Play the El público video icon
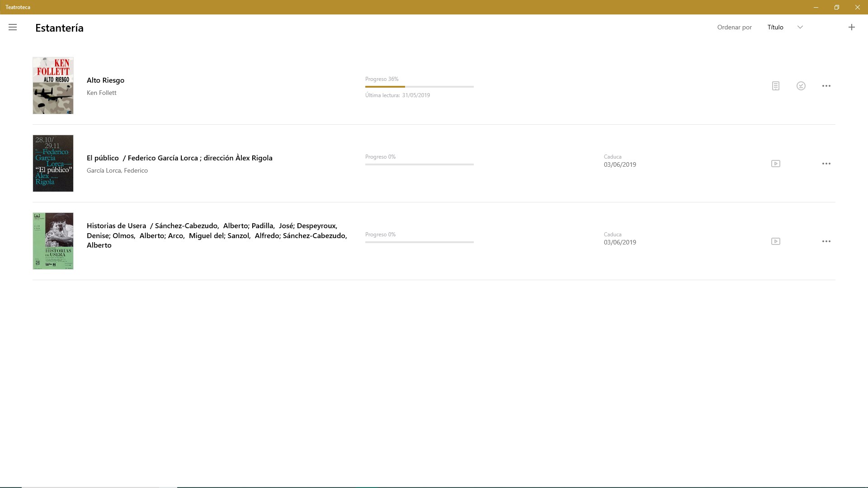Screen dimensions: 868x488 point(775,164)
